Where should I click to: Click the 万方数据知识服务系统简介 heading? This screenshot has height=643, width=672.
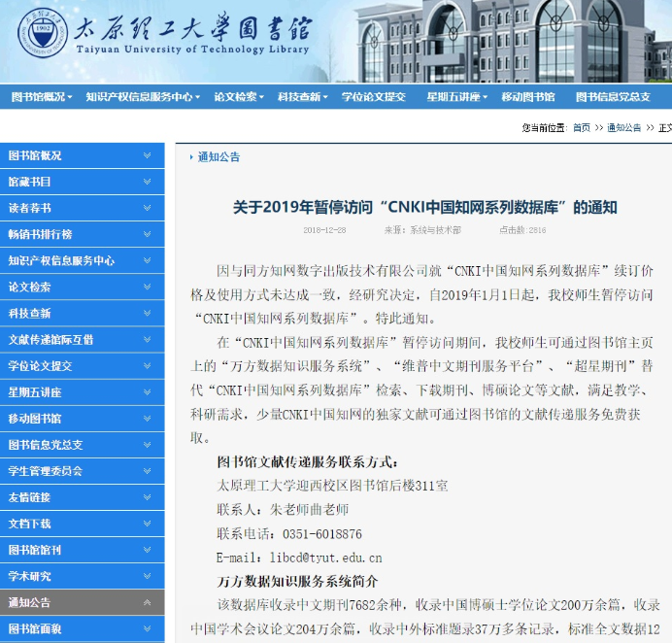[297, 582]
